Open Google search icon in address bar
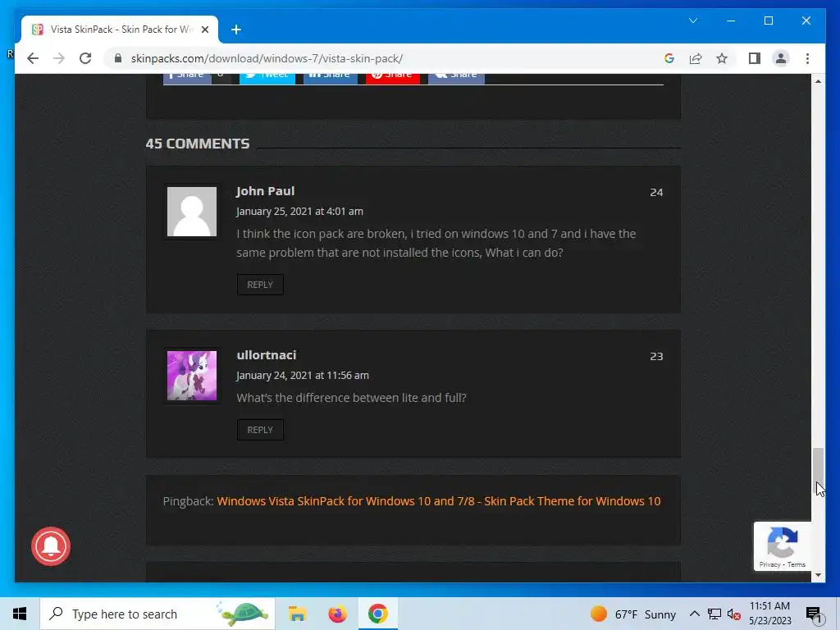The image size is (840, 630). click(669, 58)
